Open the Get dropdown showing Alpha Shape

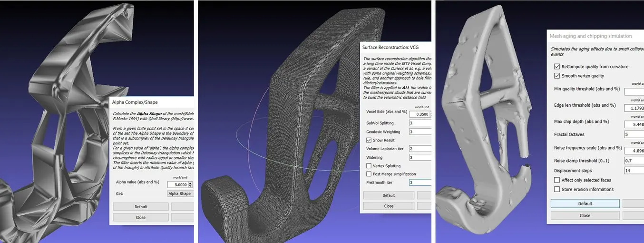(x=181, y=194)
